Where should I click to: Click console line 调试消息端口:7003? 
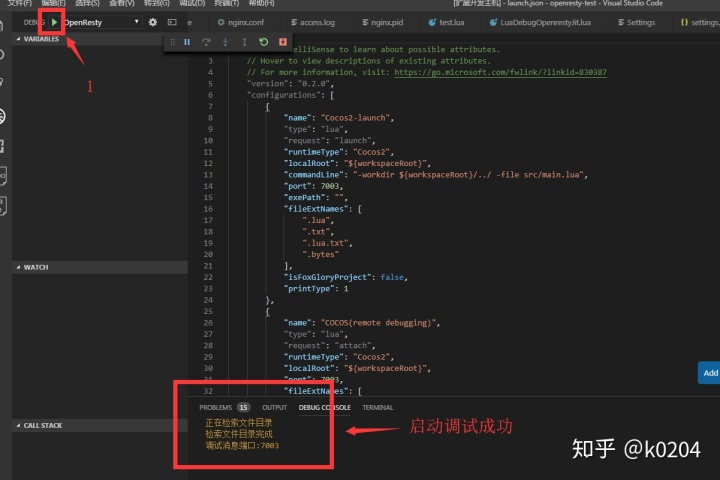tap(242, 446)
